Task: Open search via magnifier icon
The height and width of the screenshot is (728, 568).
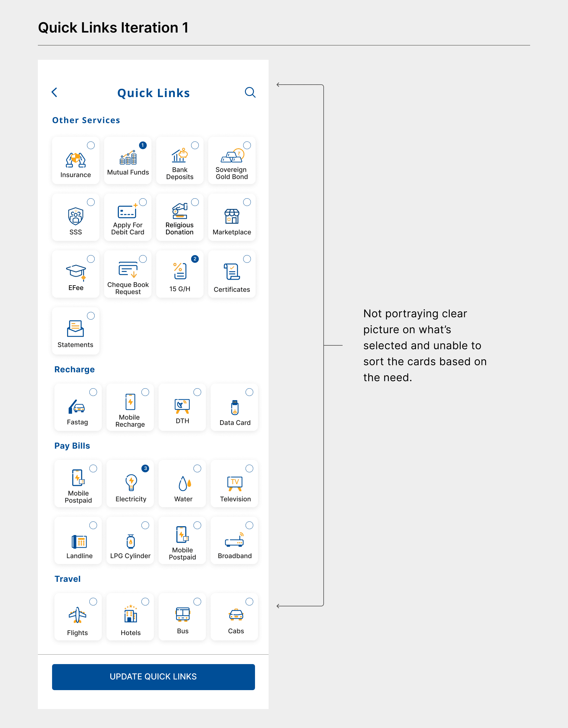Action: coord(250,92)
